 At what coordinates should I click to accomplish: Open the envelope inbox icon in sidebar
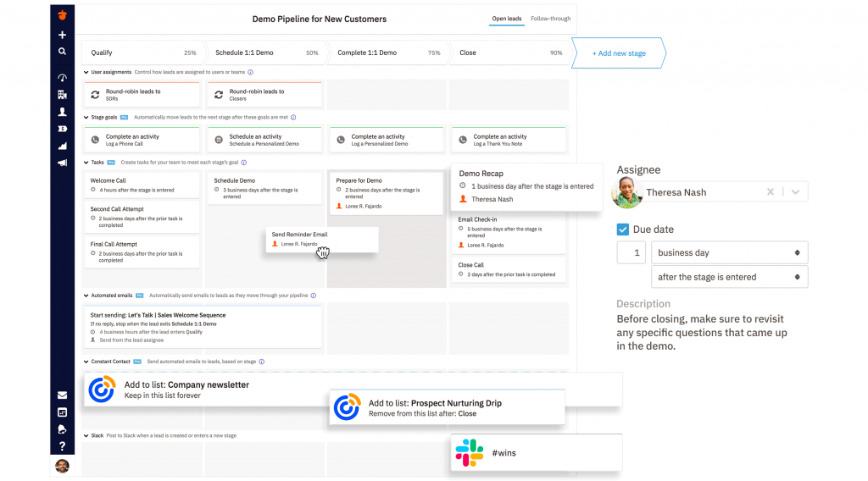pyautogui.click(x=62, y=395)
